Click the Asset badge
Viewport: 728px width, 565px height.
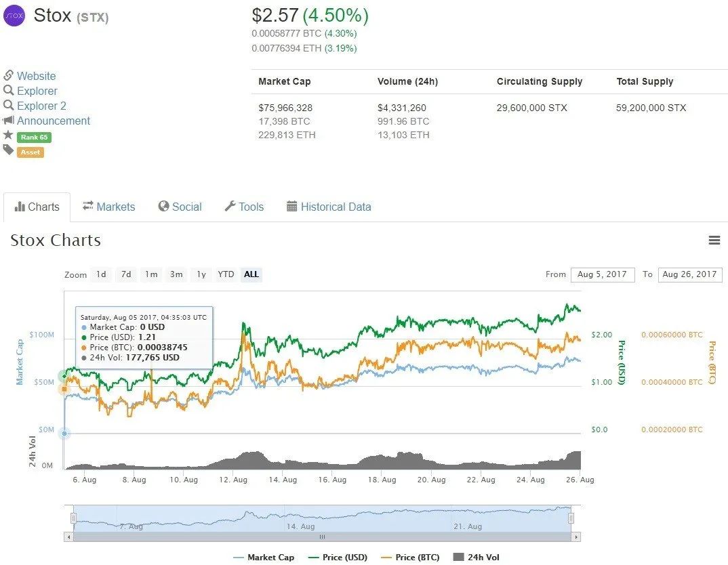pyautogui.click(x=31, y=152)
